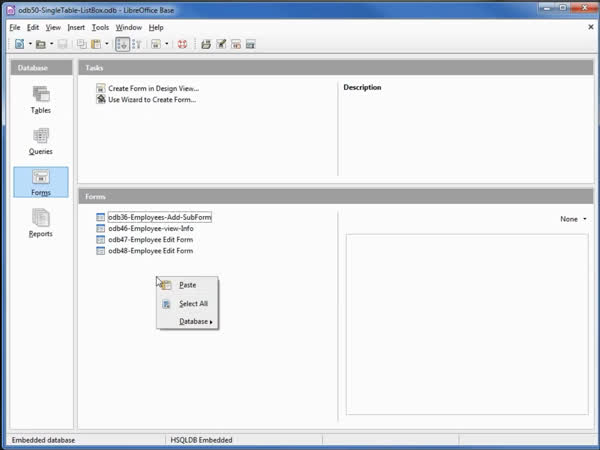600x450 pixels.
Task: Choose Select All in the context menu
Action: [x=187, y=304]
